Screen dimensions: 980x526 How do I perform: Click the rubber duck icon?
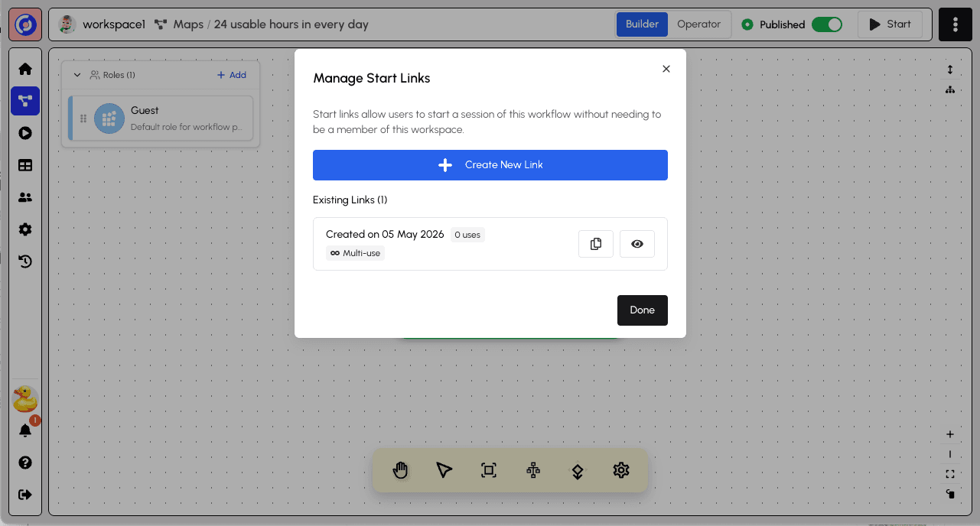point(25,398)
